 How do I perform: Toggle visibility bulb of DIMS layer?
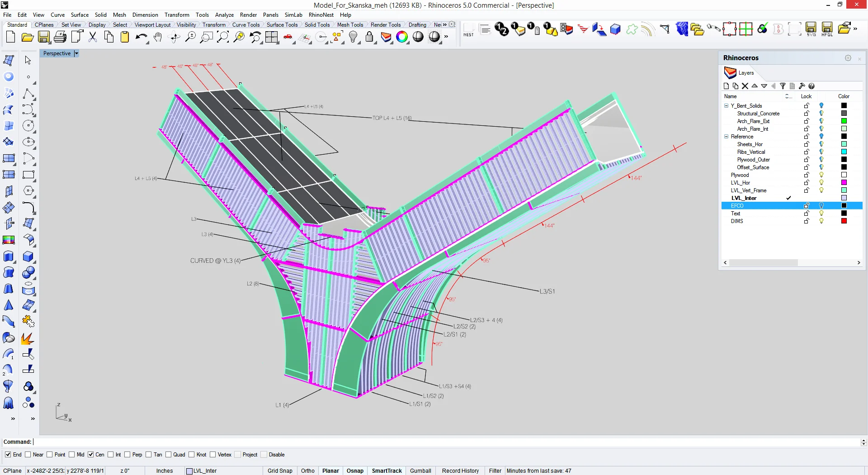point(821,221)
